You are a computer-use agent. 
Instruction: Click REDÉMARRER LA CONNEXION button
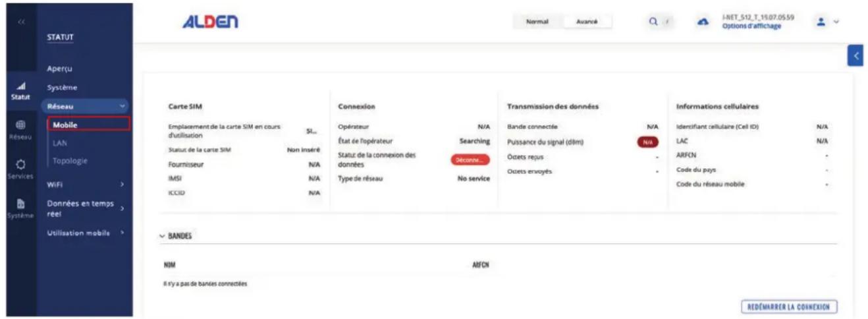click(x=789, y=306)
